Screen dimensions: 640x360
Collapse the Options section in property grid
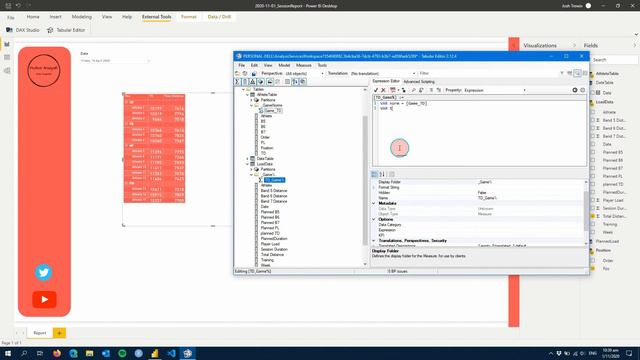pyautogui.click(x=373, y=219)
